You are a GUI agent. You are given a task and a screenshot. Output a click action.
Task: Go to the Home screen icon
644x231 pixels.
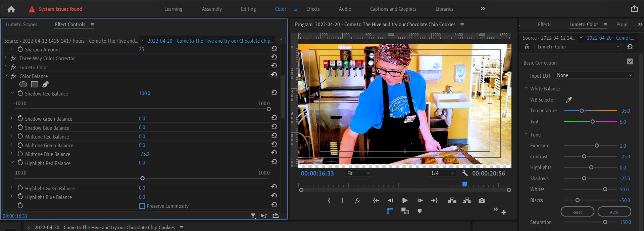click(x=11, y=9)
